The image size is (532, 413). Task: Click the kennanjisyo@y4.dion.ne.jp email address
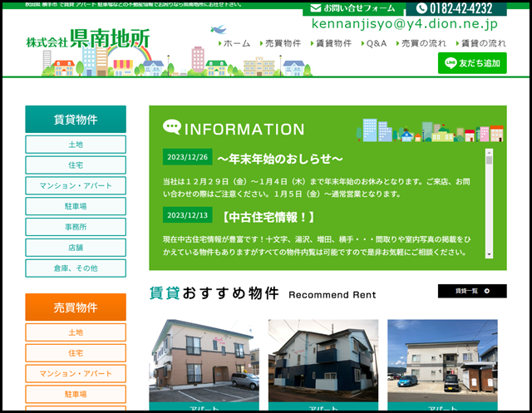405,24
